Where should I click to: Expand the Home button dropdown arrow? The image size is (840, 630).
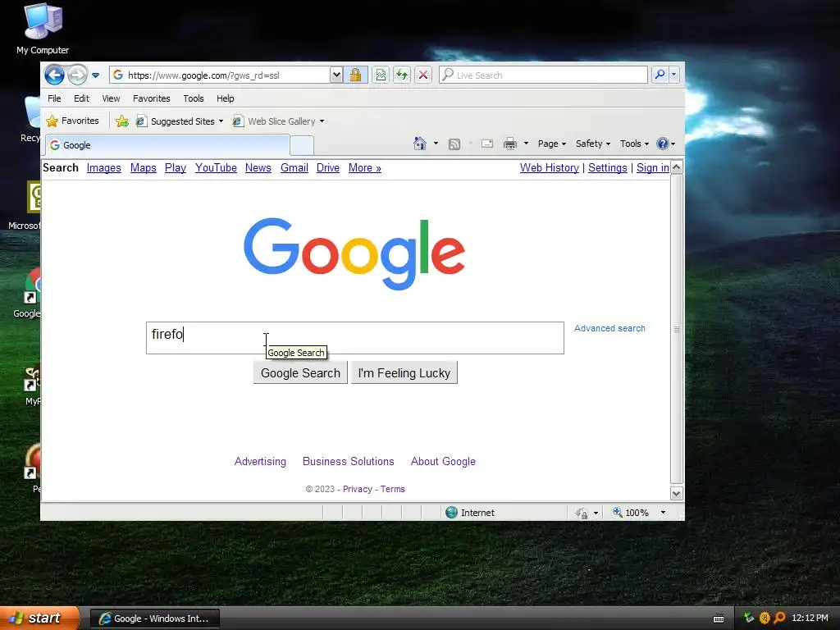pyautogui.click(x=436, y=144)
